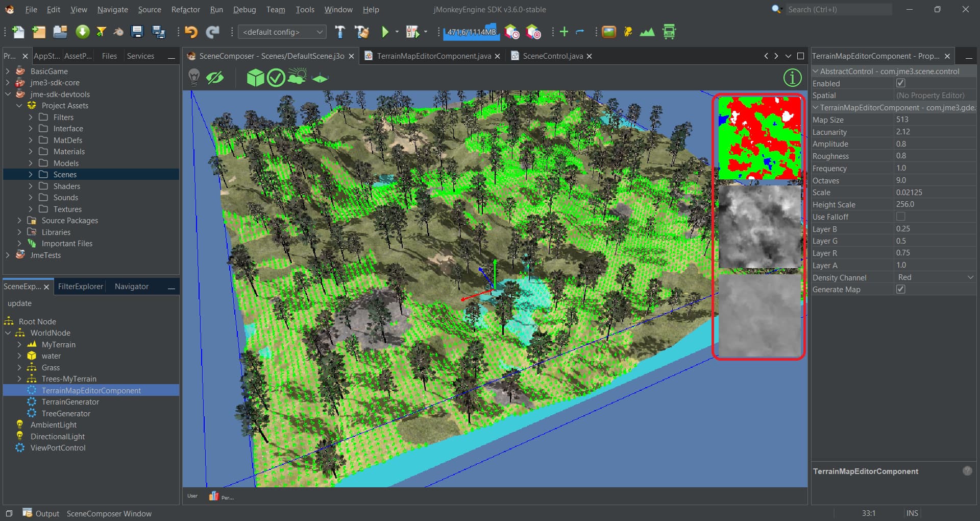Uncheck the Enabled checkbox
This screenshot has height=521, width=980.
(x=900, y=83)
